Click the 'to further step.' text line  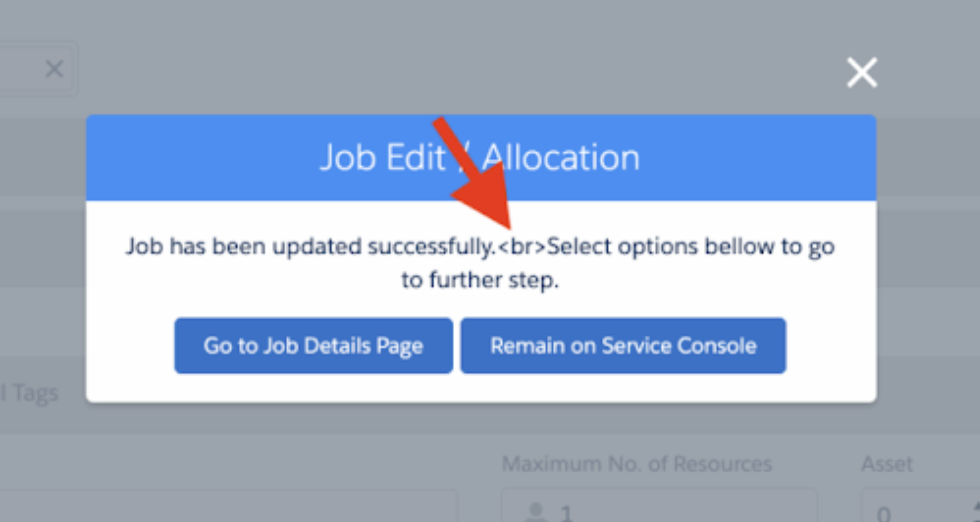(481, 281)
